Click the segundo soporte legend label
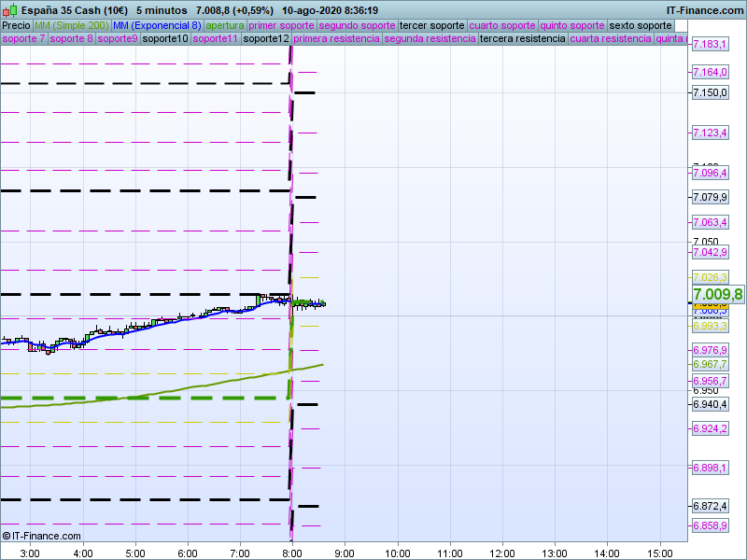The image size is (747, 560). pyautogui.click(x=358, y=25)
